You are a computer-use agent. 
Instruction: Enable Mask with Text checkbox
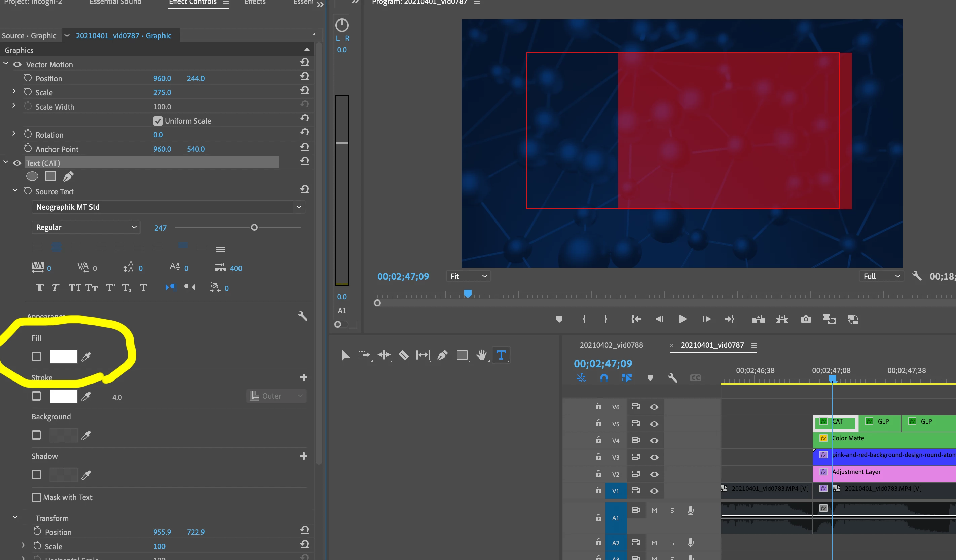click(x=36, y=497)
